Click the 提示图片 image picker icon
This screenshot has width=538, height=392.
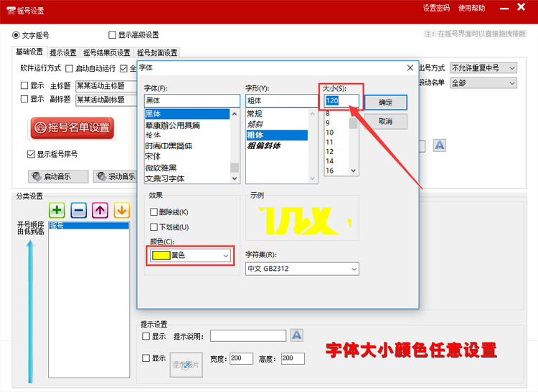(186, 365)
